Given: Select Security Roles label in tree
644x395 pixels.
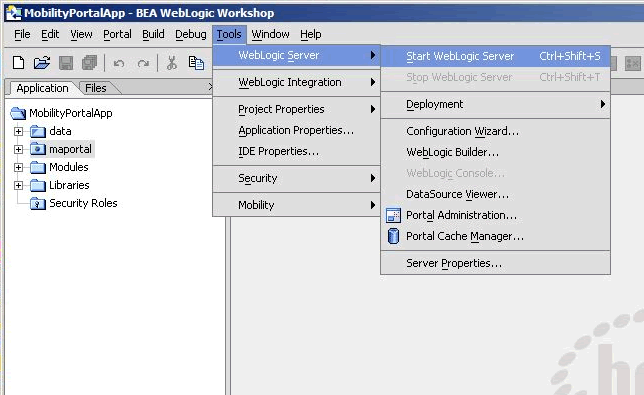Looking at the screenshot, I should click(x=83, y=203).
